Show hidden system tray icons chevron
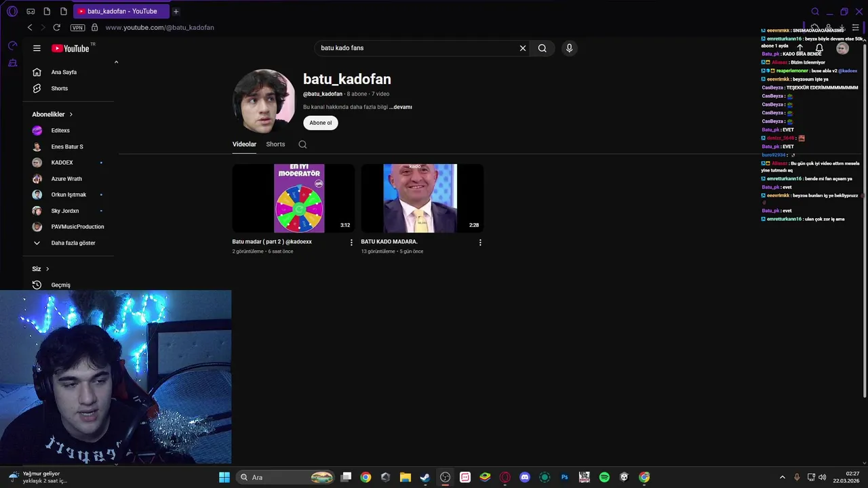This screenshot has width=868, height=488. click(x=782, y=477)
